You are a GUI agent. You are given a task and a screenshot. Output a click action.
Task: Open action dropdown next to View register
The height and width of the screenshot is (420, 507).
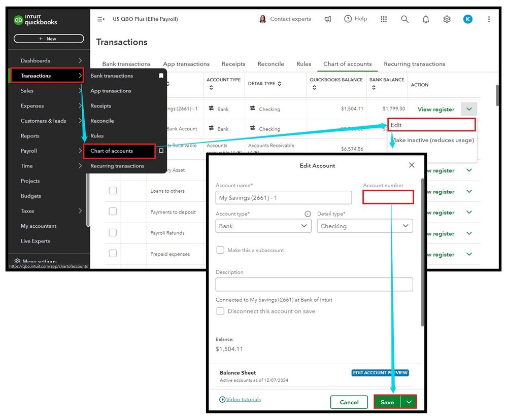click(x=469, y=109)
